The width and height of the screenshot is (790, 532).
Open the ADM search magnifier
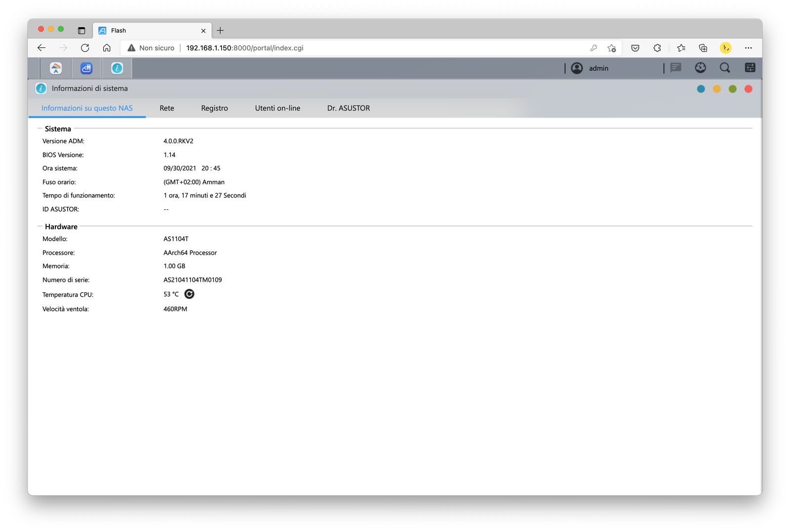click(725, 68)
